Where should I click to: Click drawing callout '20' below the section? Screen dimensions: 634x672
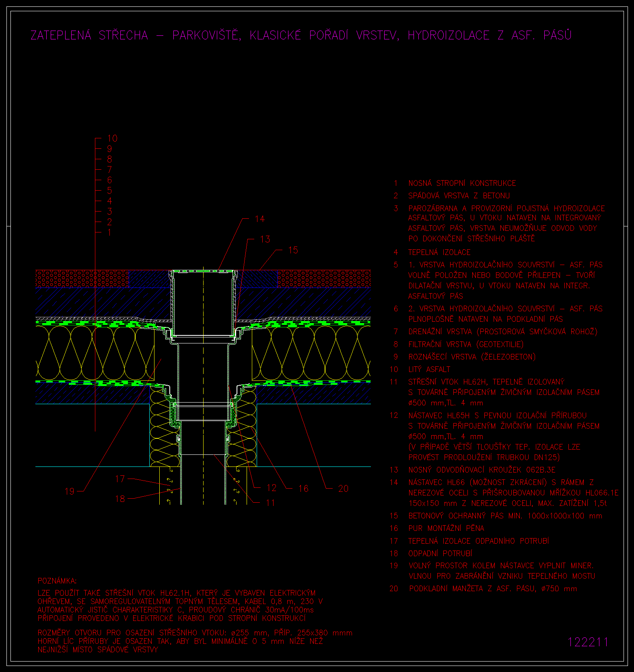pos(343,489)
